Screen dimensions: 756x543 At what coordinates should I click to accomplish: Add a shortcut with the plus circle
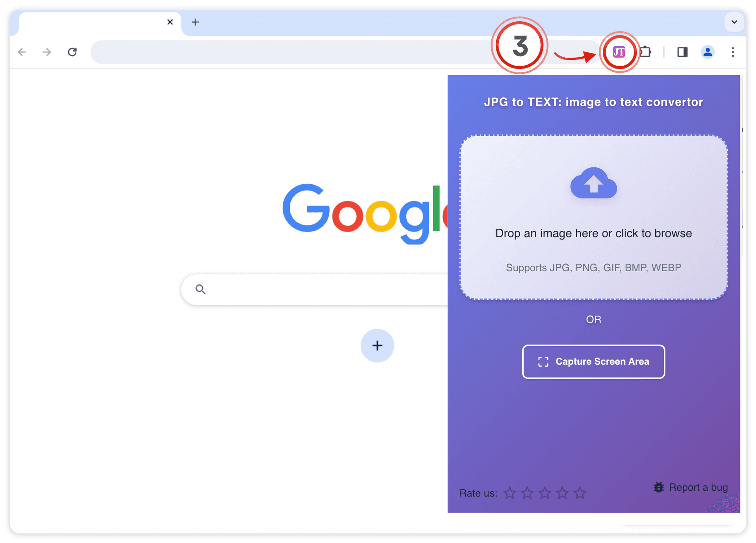pyautogui.click(x=377, y=346)
